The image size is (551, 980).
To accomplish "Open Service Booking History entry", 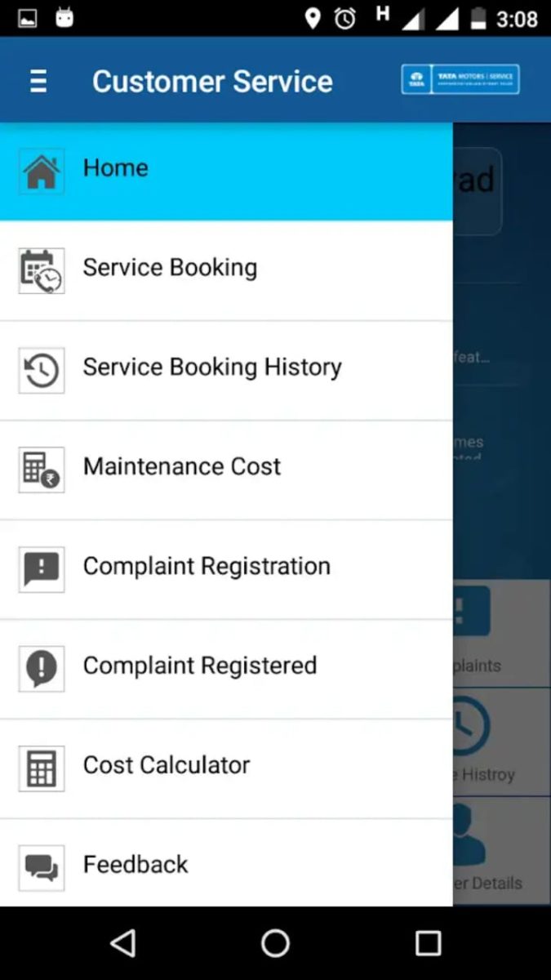I will pos(212,367).
